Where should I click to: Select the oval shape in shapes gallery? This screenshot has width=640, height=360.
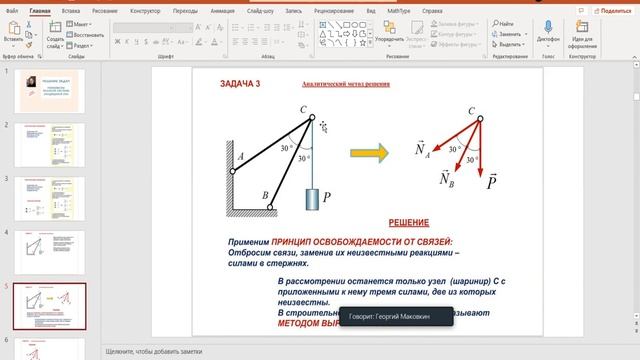tap(354, 25)
